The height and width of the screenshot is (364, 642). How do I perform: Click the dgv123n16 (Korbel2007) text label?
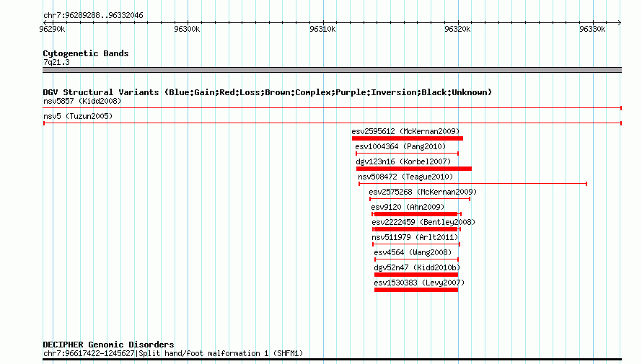[403, 161]
